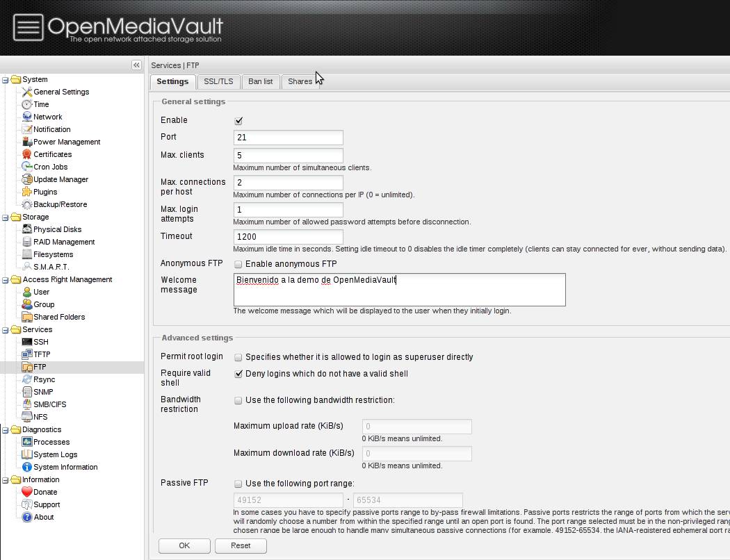The height and width of the screenshot is (560, 730).
Task: Click the SSH terminal icon
Action: (27, 342)
